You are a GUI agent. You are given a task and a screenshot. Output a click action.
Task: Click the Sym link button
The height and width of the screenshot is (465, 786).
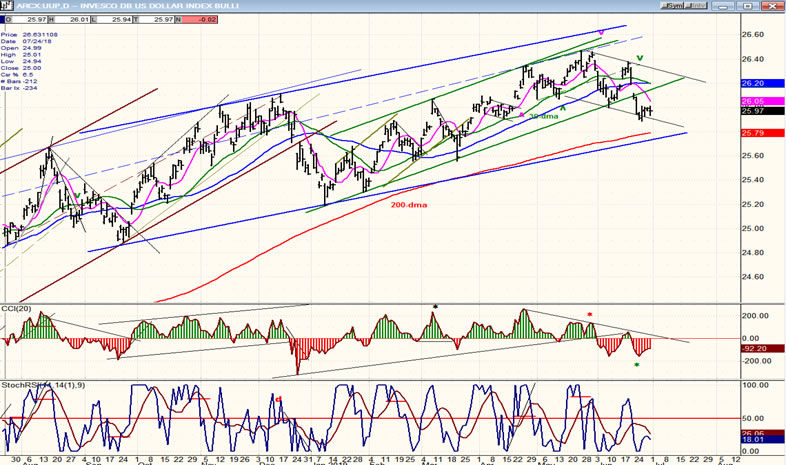(x=678, y=6)
